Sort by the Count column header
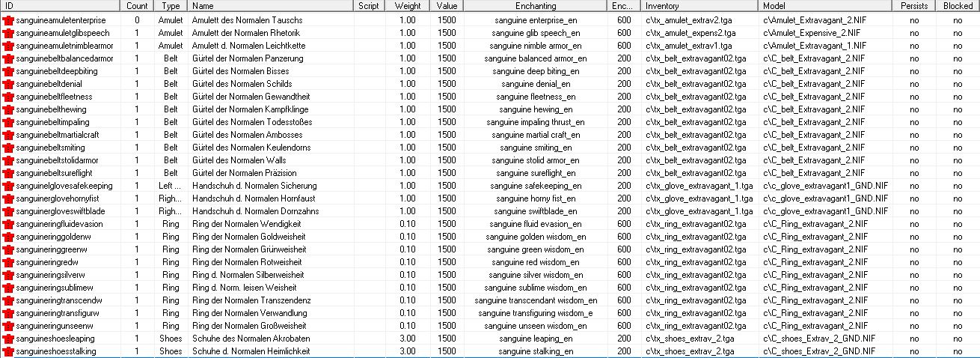Viewport: 980px width, 358px height. (x=137, y=6)
